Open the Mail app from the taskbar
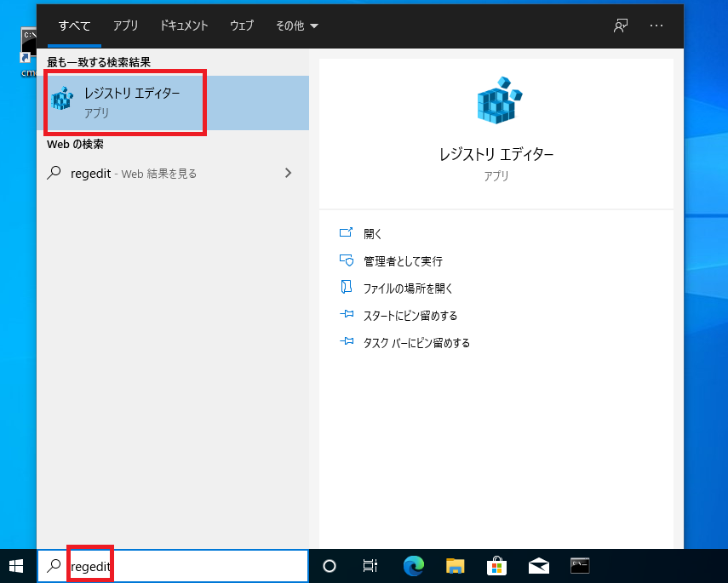 [x=539, y=566]
